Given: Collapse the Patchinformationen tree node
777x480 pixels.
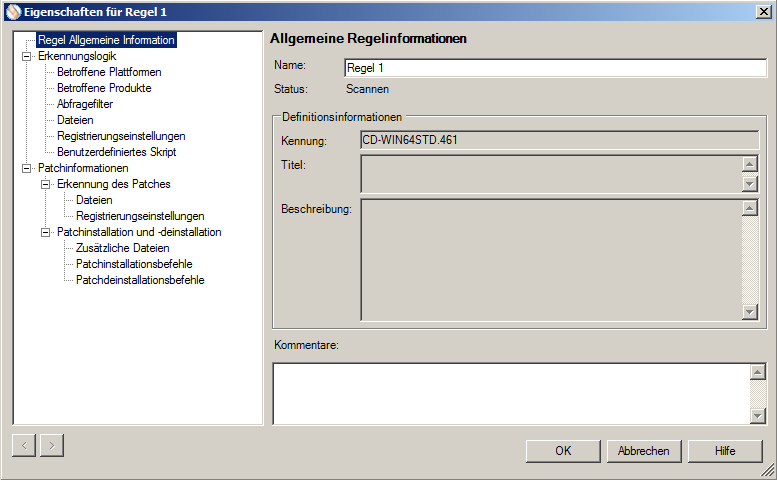Looking at the screenshot, I should 27,168.
